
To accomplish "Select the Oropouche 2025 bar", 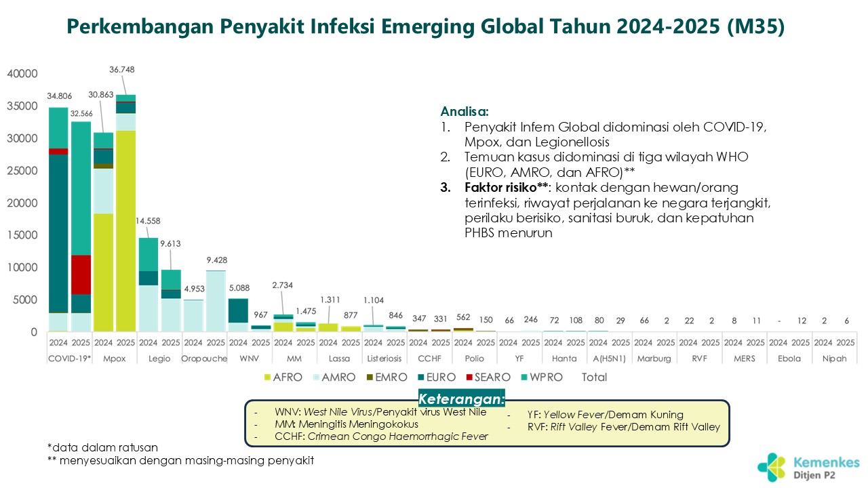I will 216,302.
